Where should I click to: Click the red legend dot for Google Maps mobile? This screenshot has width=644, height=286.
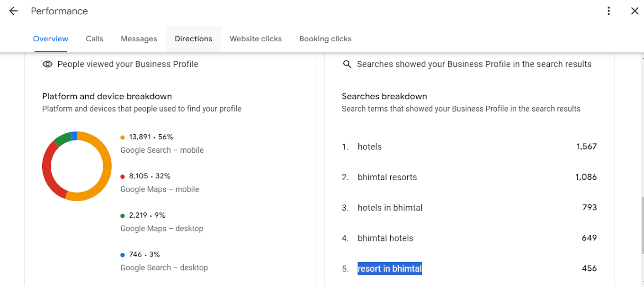point(123,176)
